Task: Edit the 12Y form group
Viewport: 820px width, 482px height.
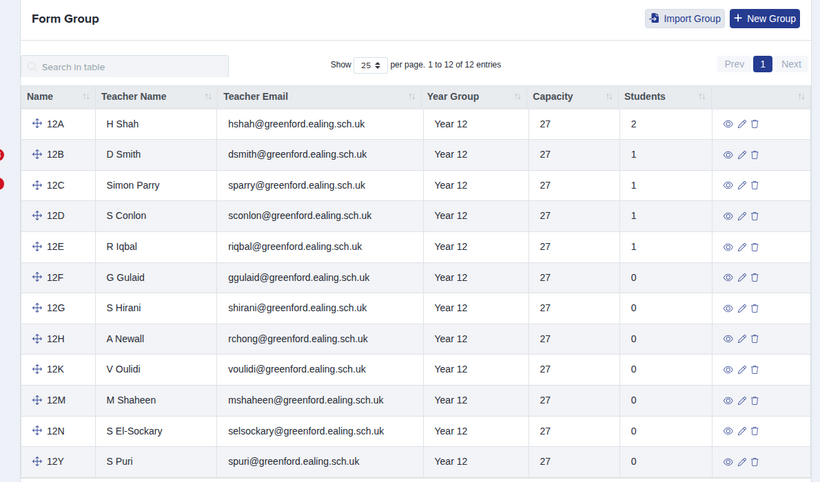Action: pos(742,462)
